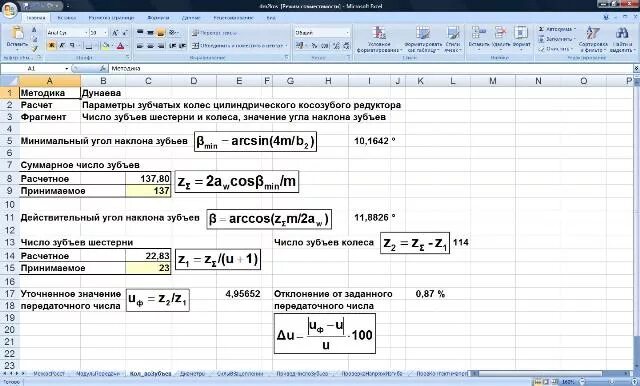Click the Merge and Center button
640x386 pixels.
point(240,46)
